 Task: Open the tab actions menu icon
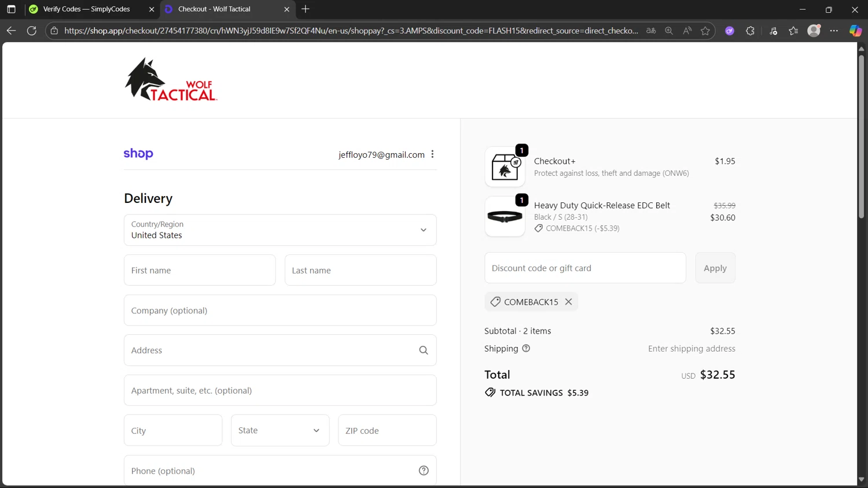point(11,9)
